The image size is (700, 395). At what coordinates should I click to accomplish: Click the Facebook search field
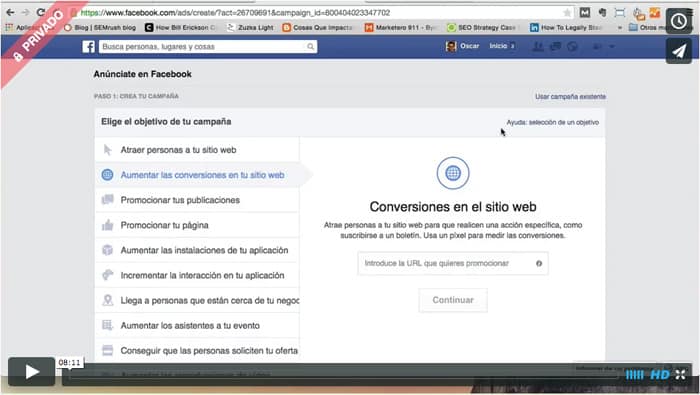(x=208, y=46)
